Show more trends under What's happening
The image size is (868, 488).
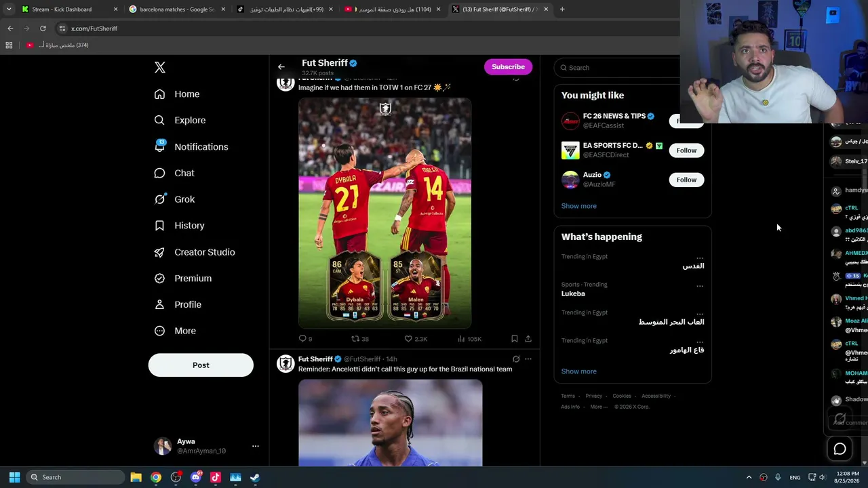tap(579, 371)
